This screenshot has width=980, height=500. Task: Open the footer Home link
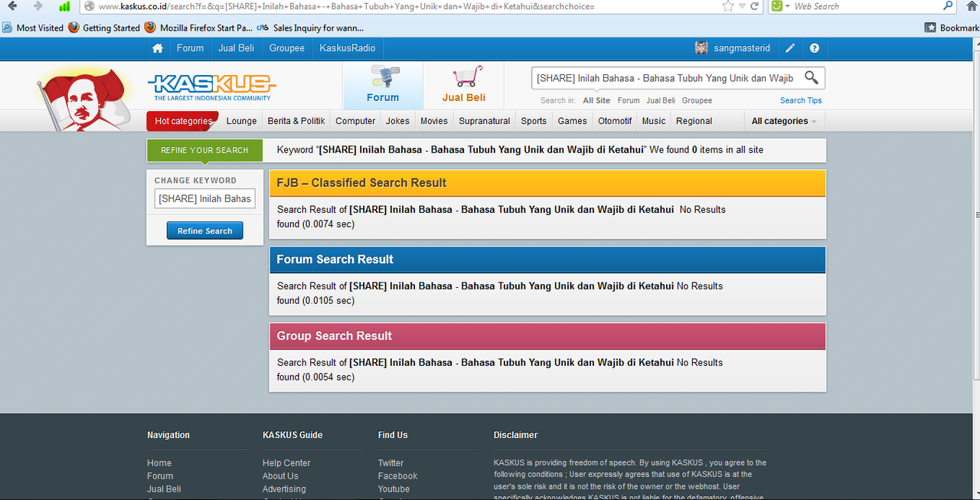pyautogui.click(x=159, y=463)
